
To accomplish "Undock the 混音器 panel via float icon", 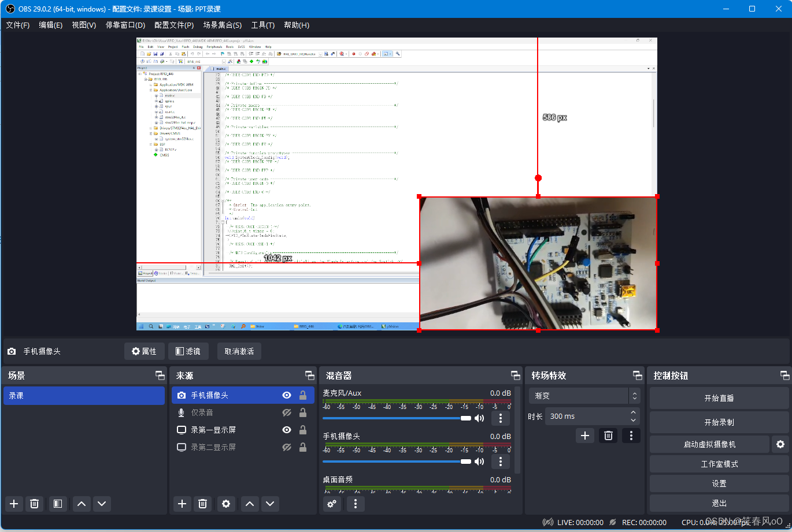I will pyautogui.click(x=516, y=375).
